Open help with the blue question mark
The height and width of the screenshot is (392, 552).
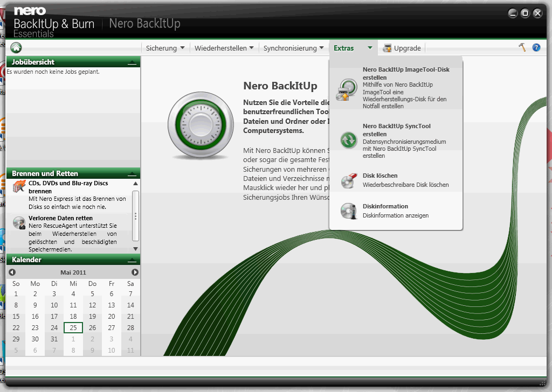pyautogui.click(x=536, y=47)
